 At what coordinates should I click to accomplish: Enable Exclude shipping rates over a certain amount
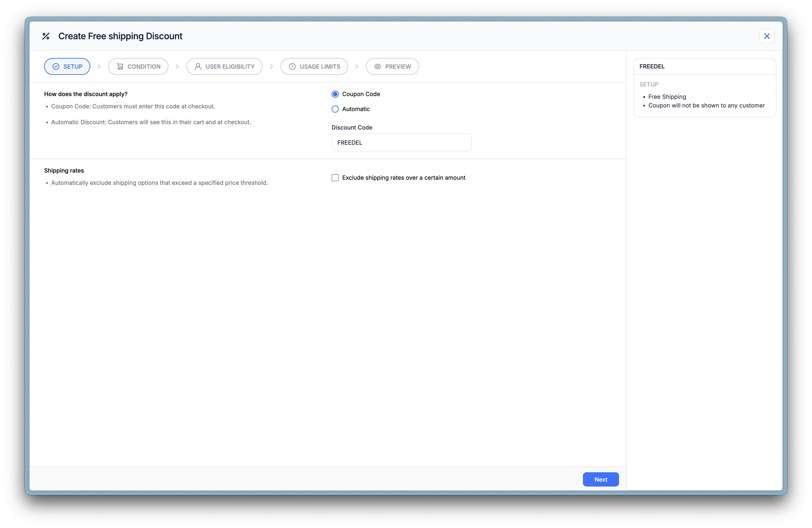coord(335,178)
